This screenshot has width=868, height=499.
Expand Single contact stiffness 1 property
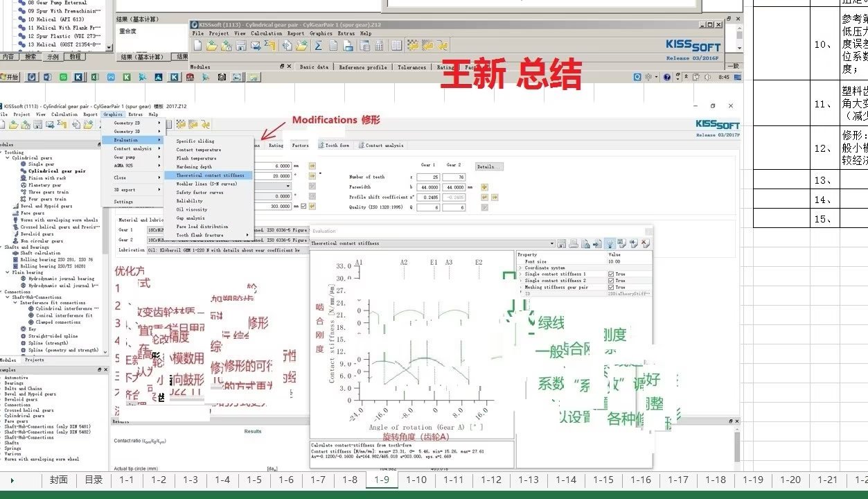point(520,274)
